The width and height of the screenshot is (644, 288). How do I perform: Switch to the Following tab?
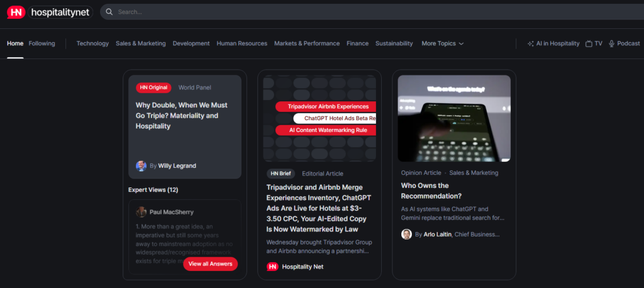coord(42,43)
